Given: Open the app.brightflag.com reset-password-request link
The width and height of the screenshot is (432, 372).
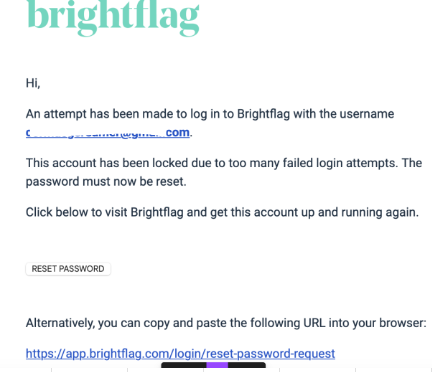Looking at the screenshot, I should point(180,353).
